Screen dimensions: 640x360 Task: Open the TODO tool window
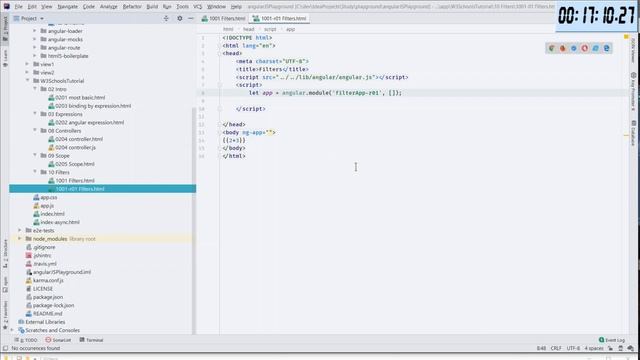(26, 340)
